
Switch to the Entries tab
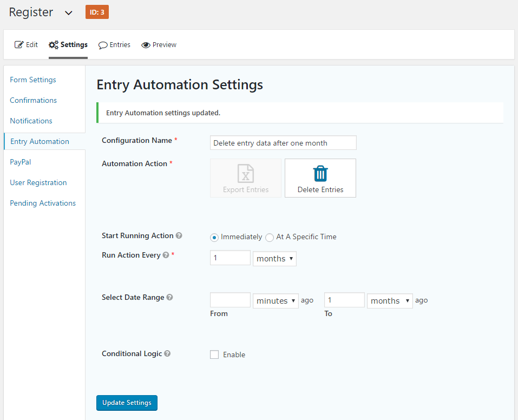coord(114,45)
